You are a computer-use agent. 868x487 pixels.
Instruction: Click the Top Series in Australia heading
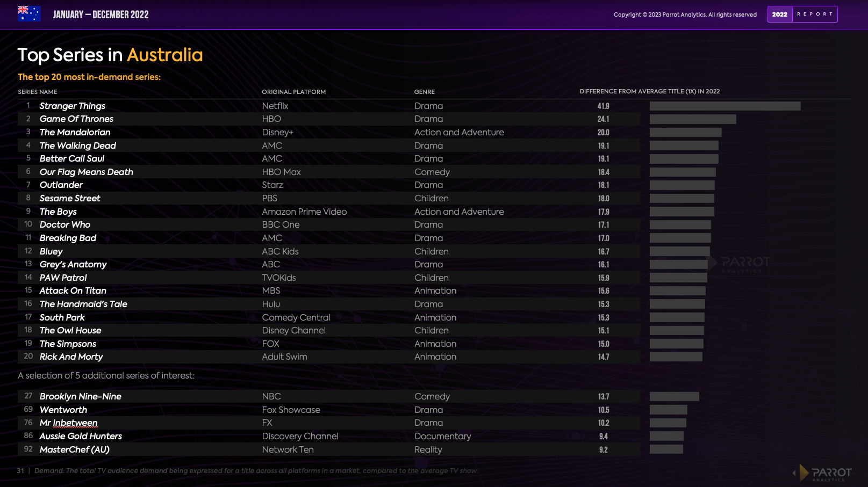click(110, 55)
